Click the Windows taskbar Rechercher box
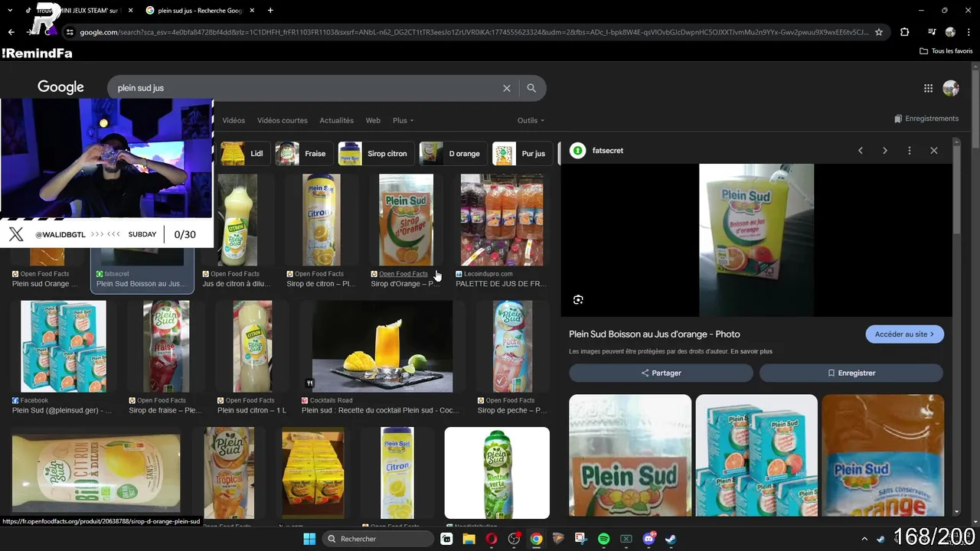Image resolution: width=980 pixels, height=551 pixels. tap(377, 539)
